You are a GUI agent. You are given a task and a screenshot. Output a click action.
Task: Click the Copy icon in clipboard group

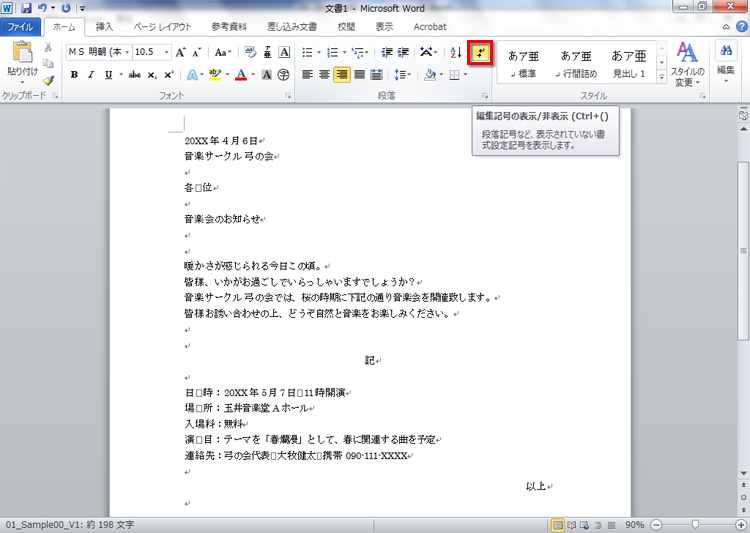click(48, 63)
